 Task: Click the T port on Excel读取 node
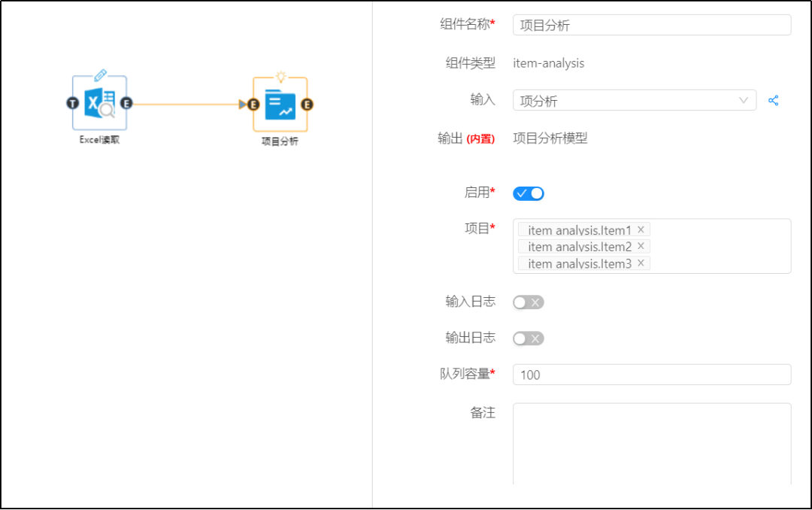(x=73, y=103)
